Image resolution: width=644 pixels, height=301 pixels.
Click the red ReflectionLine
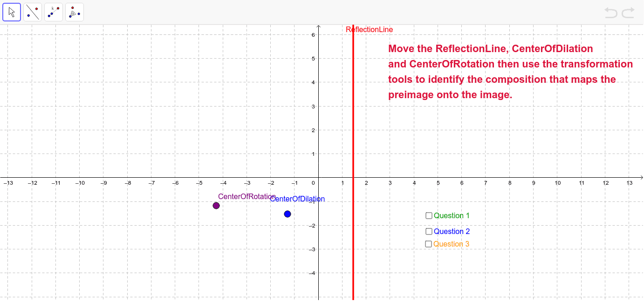click(x=353, y=140)
